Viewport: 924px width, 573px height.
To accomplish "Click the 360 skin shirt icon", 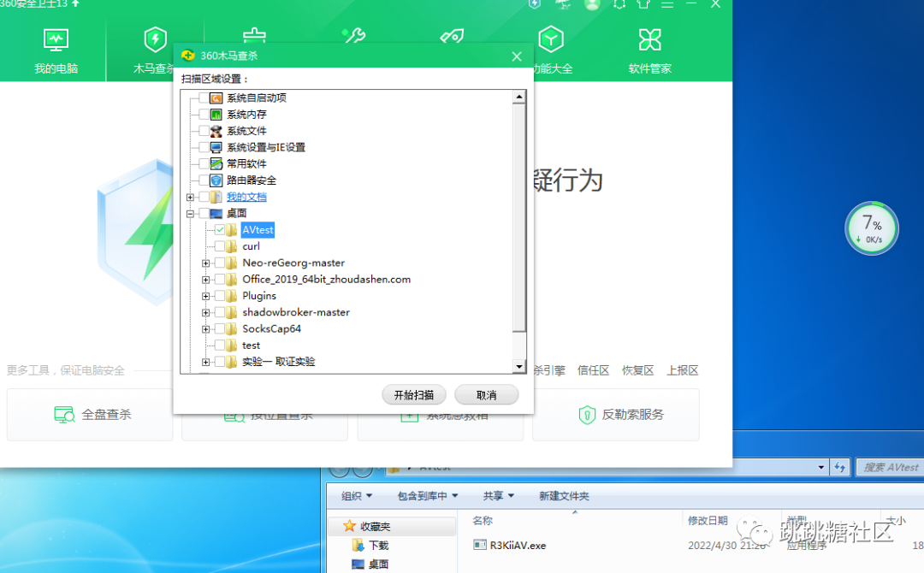I will click(x=643, y=4).
